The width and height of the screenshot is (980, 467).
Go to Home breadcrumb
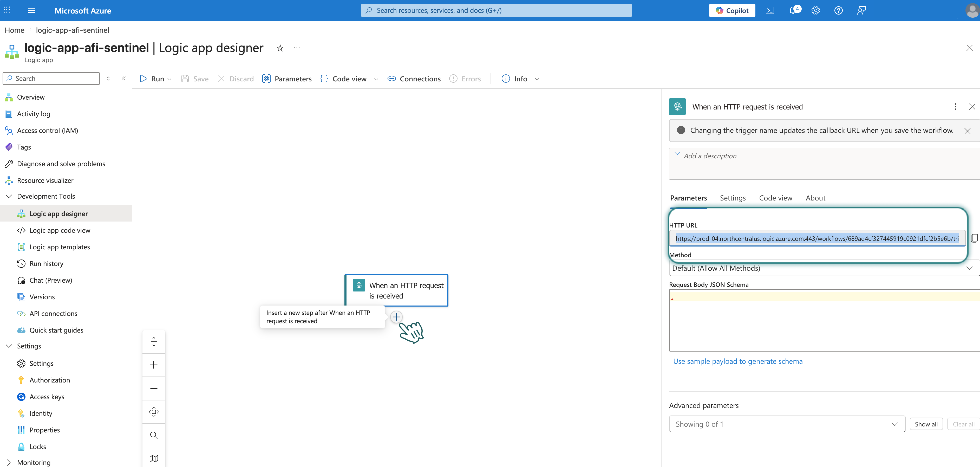(15, 30)
